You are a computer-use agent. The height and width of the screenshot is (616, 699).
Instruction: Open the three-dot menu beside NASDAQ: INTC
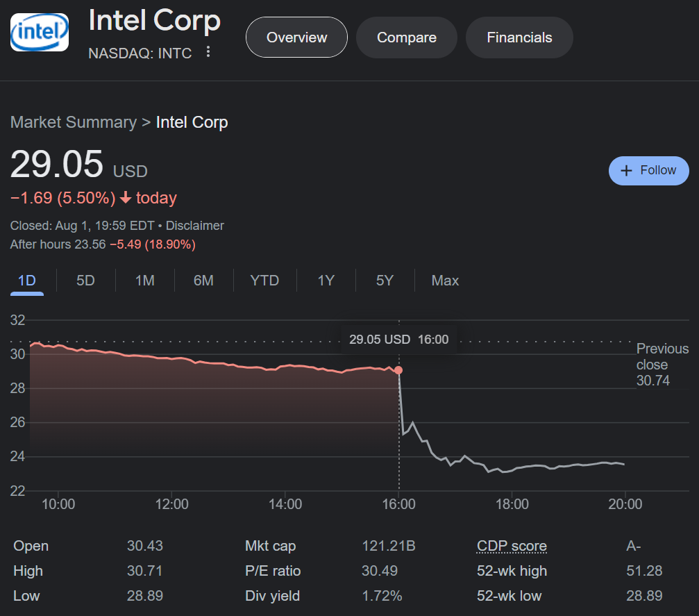pos(208,52)
